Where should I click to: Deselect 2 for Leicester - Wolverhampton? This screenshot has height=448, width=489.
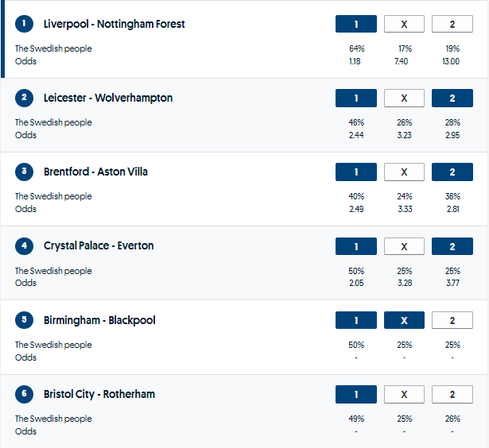tap(452, 98)
